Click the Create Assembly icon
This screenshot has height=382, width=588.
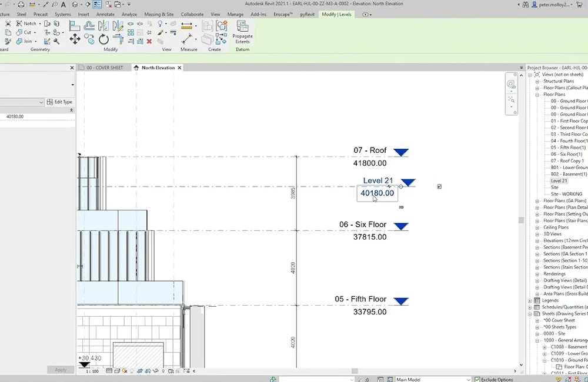pos(207,25)
